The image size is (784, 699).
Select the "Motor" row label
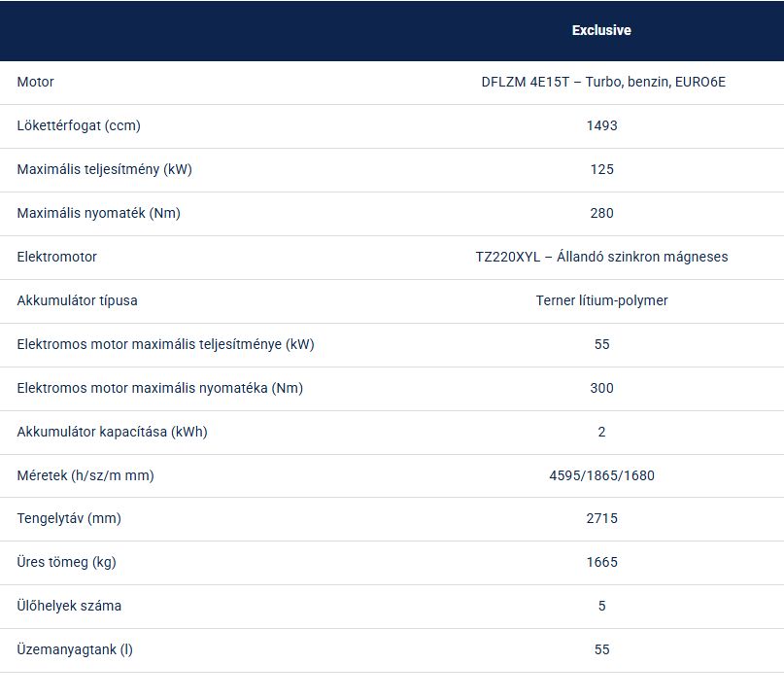(x=36, y=82)
